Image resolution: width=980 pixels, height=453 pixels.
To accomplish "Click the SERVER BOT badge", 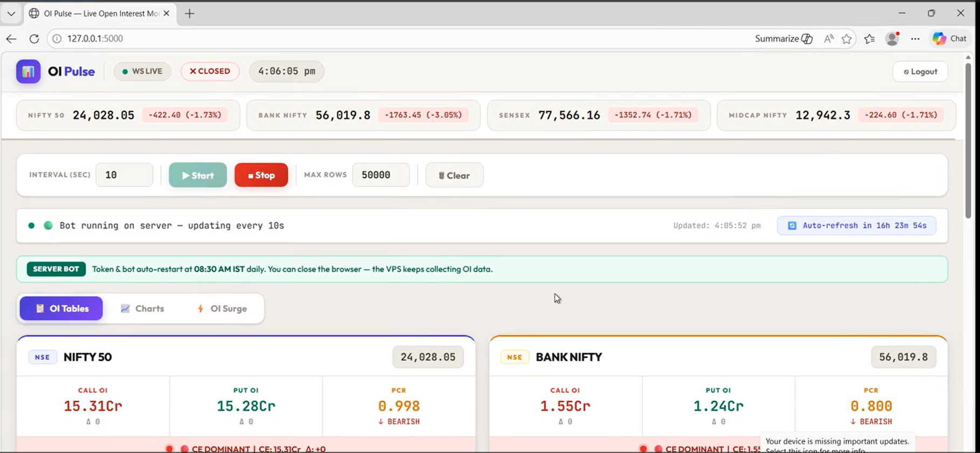I will [56, 269].
